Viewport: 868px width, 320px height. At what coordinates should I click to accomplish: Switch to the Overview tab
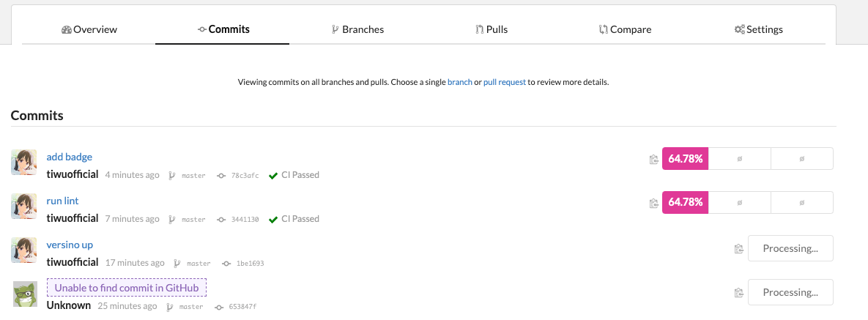(89, 29)
